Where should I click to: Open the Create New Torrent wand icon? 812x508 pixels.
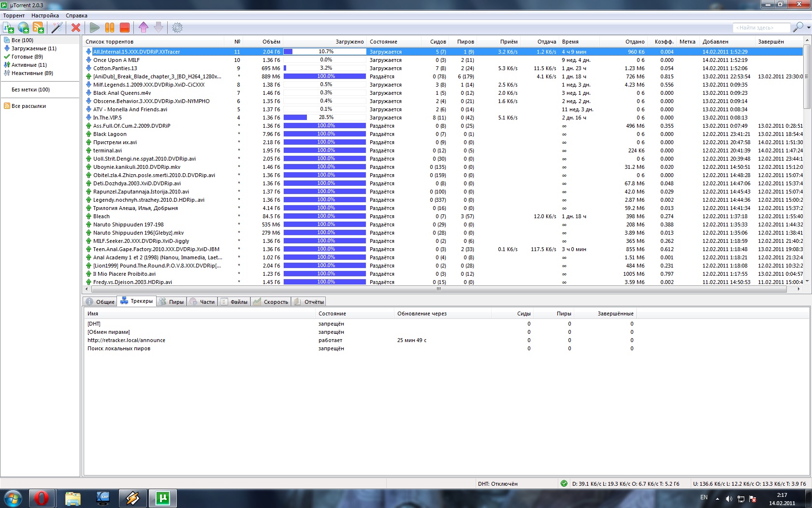(x=57, y=28)
